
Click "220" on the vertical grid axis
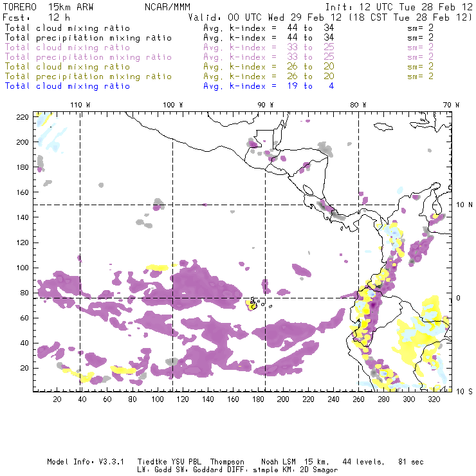(23, 117)
